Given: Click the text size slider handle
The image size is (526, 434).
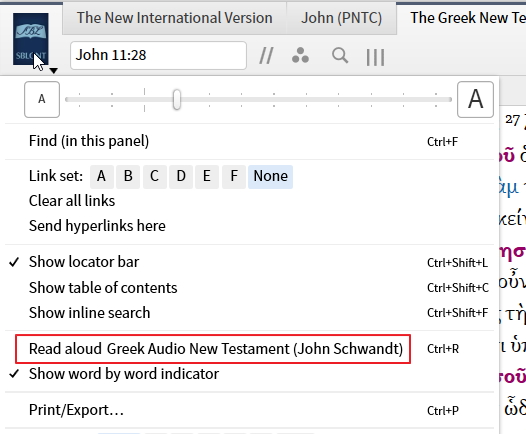Looking at the screenshot, I should [x=177, y=100].
